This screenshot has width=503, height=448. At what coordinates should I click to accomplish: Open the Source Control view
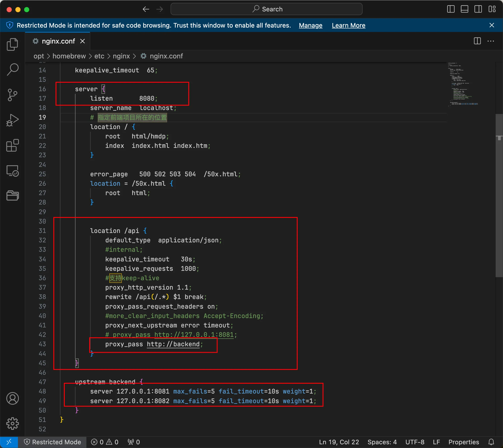(12, 95)
